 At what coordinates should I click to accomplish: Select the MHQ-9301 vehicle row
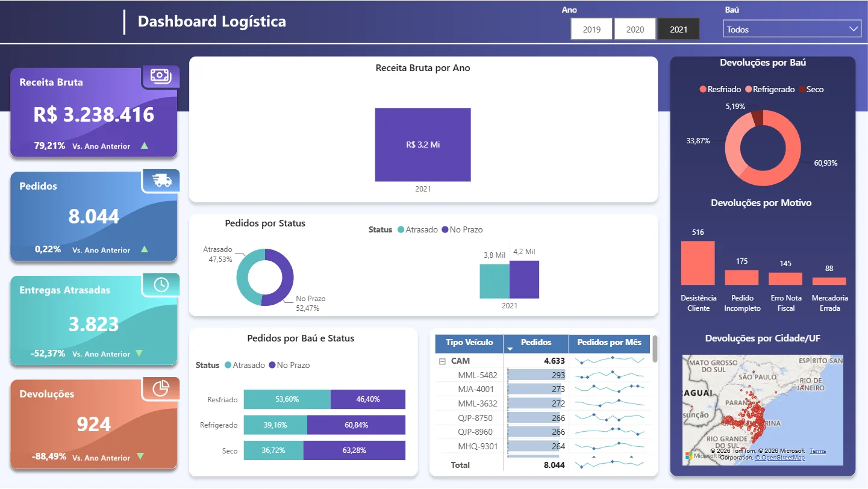pyautogui.click(x=543, y=446)
